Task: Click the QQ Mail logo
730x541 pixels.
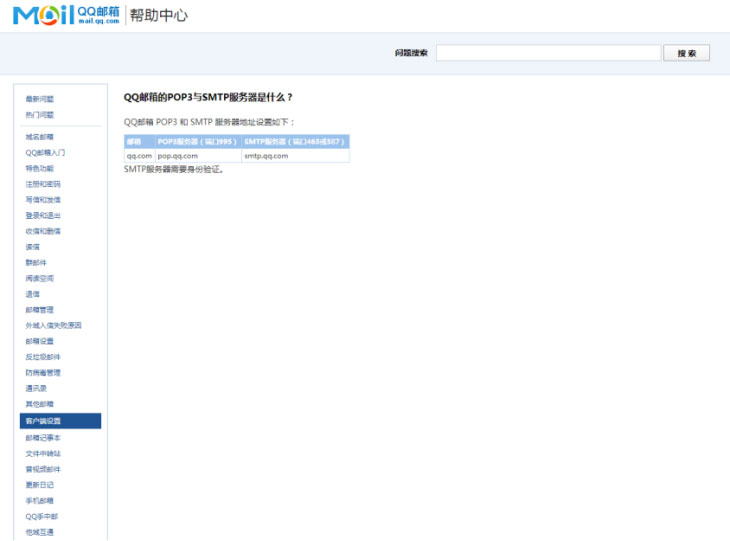Action: coord(65,15)
